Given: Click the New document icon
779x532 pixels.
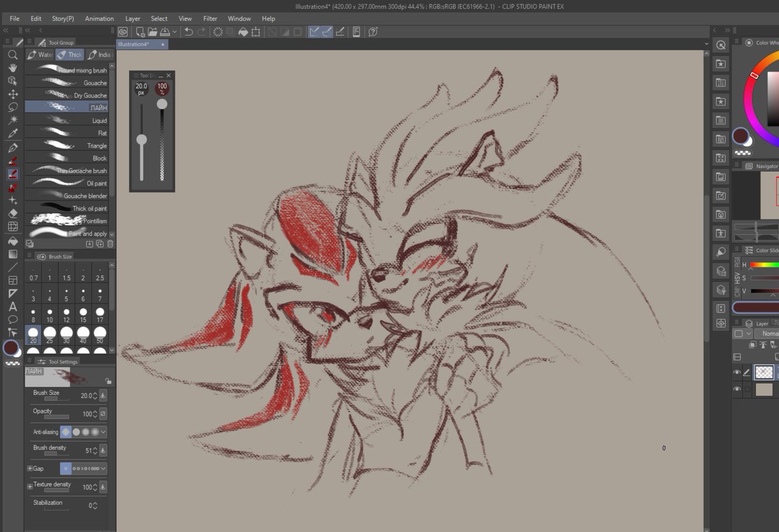Looking at the screenshot, I should [x=140, y=31].
